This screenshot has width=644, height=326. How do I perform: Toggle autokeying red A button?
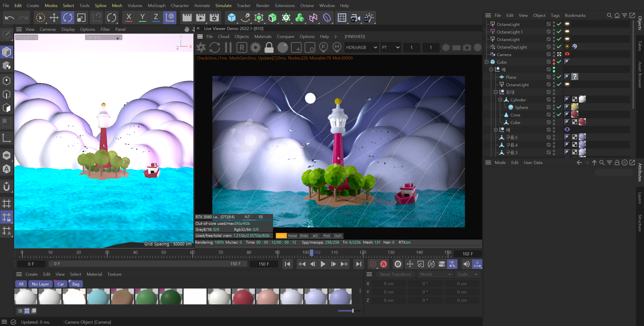coord(383,264)
